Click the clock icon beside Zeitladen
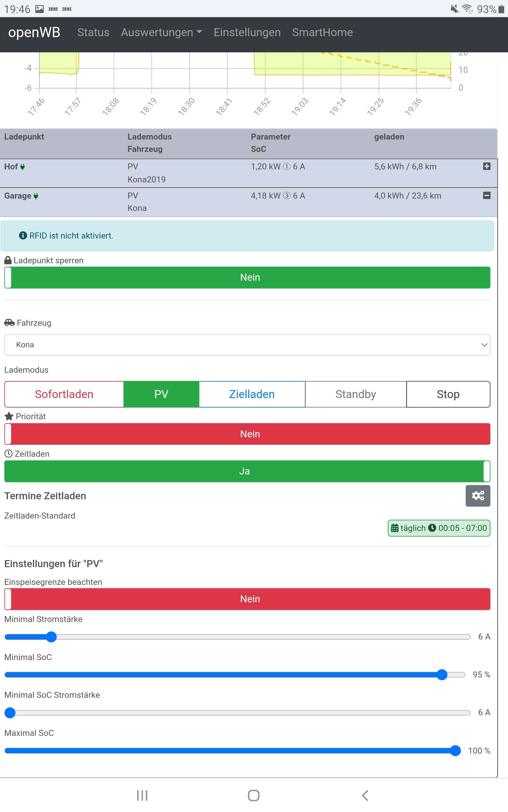The image size is (508, 812). tap(8, 454)
